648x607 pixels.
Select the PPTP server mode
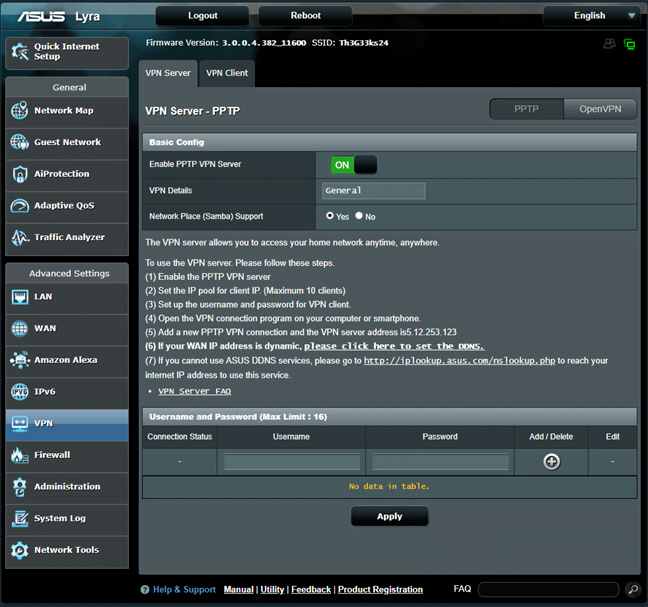(x=526, y=109)
